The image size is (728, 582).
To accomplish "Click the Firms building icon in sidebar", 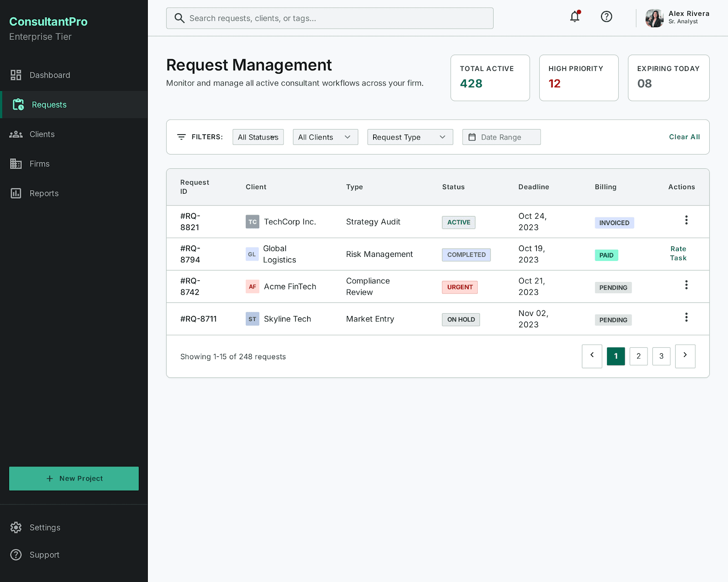I will (16, 164).
